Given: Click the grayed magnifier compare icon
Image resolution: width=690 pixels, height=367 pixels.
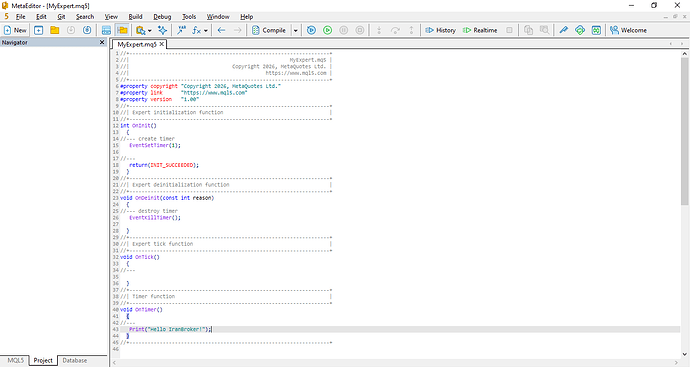Looking at the screenshot, I should (x=544, y=30).
